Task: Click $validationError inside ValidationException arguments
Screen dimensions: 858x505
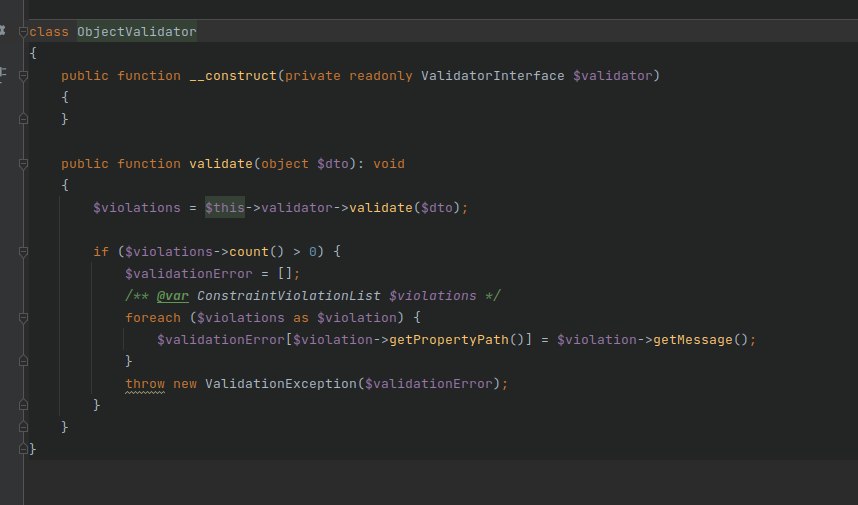Action: coord(429,384)
